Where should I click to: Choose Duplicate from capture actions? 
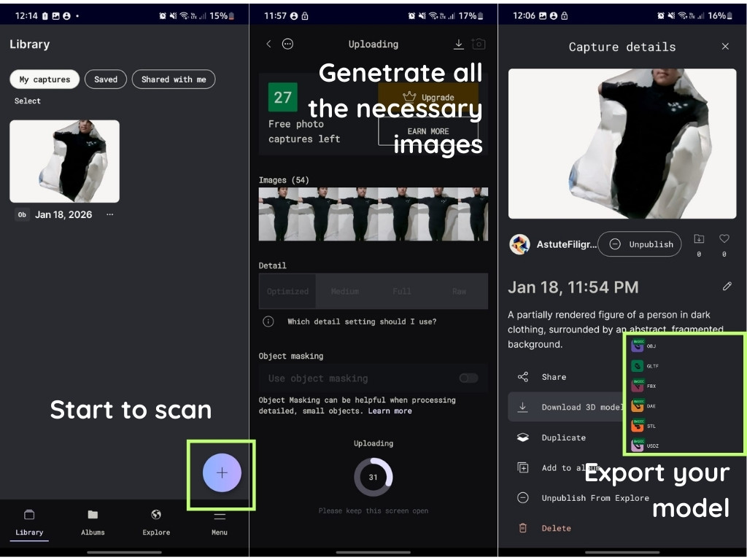click(563, 437)
